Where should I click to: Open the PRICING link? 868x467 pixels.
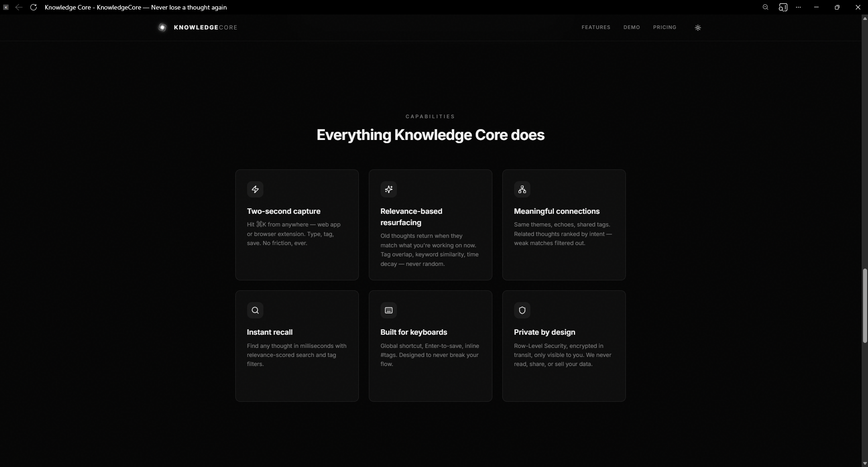664,27
